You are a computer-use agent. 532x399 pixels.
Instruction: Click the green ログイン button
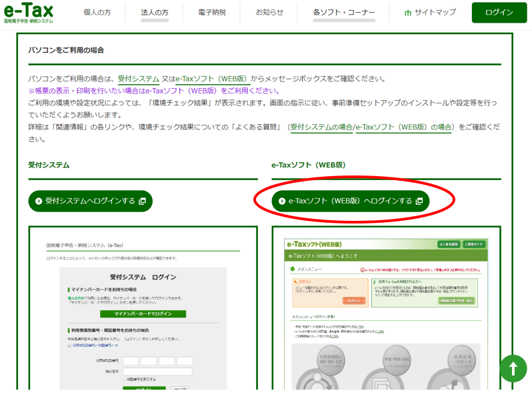pos(499,12)
